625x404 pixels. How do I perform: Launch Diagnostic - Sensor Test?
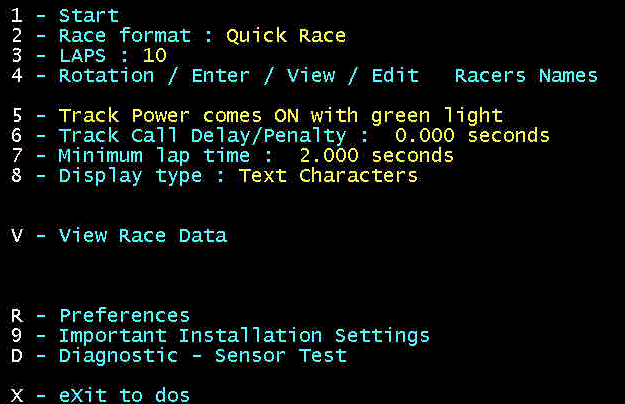point(202,355)
